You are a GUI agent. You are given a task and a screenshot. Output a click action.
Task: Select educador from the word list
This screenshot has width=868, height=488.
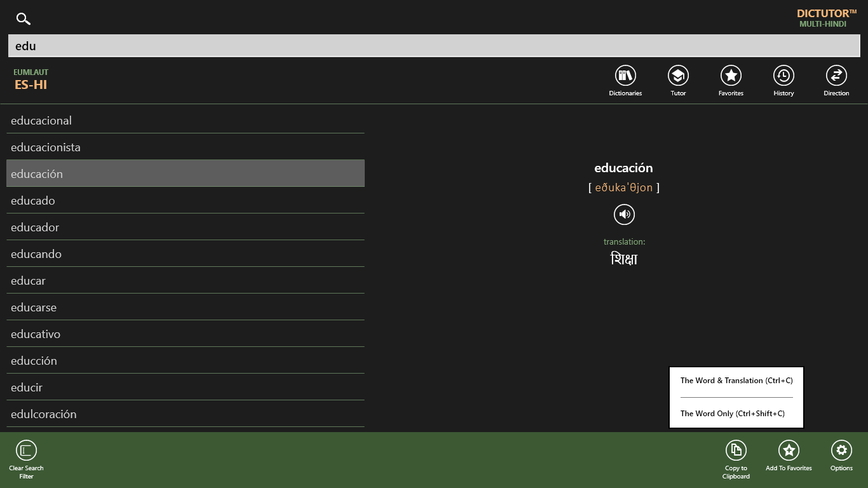point(186,227)
